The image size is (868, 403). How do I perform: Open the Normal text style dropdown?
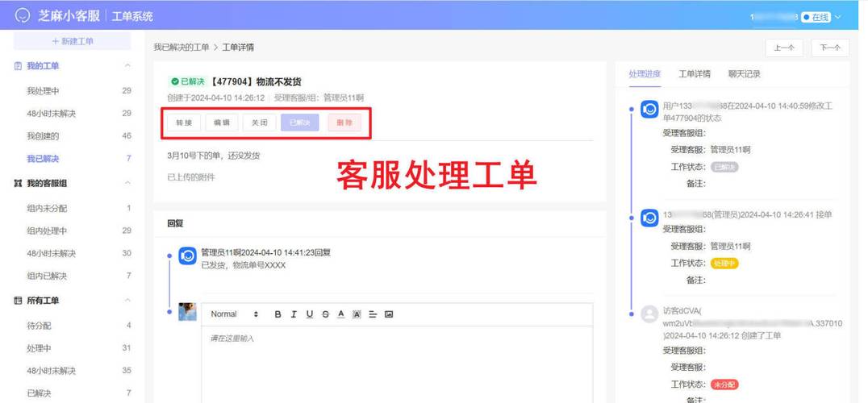(x=235, y=314)
